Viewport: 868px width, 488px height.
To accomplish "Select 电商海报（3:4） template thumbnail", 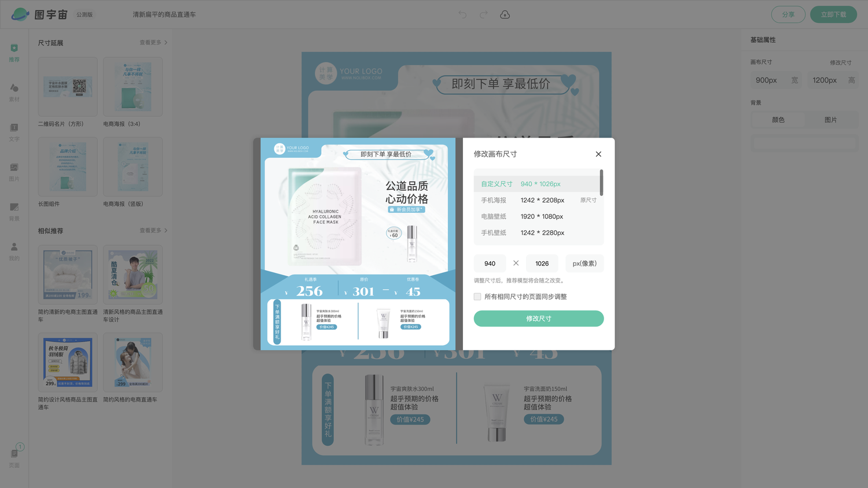I will (x=133, y=87).
